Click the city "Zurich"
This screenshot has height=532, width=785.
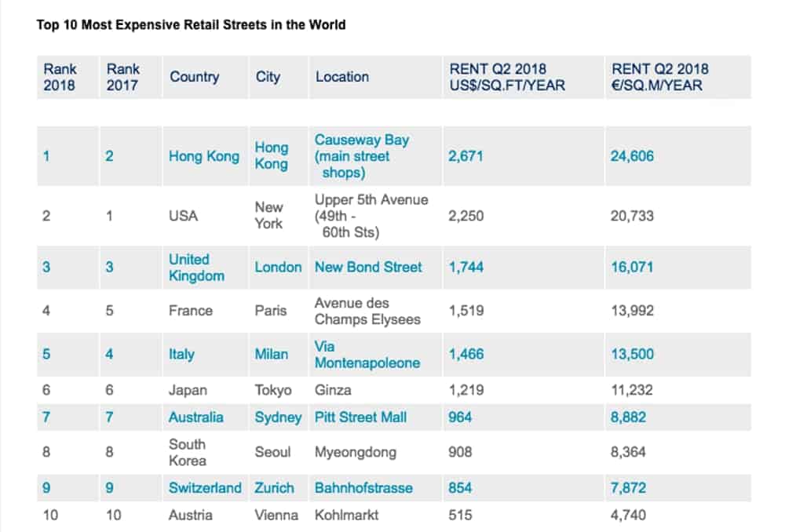[274, 488]
